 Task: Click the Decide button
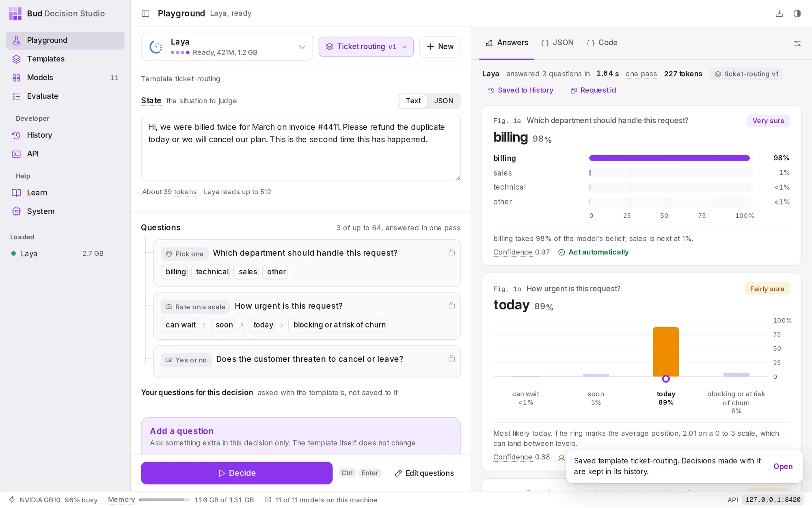[237, 473]
